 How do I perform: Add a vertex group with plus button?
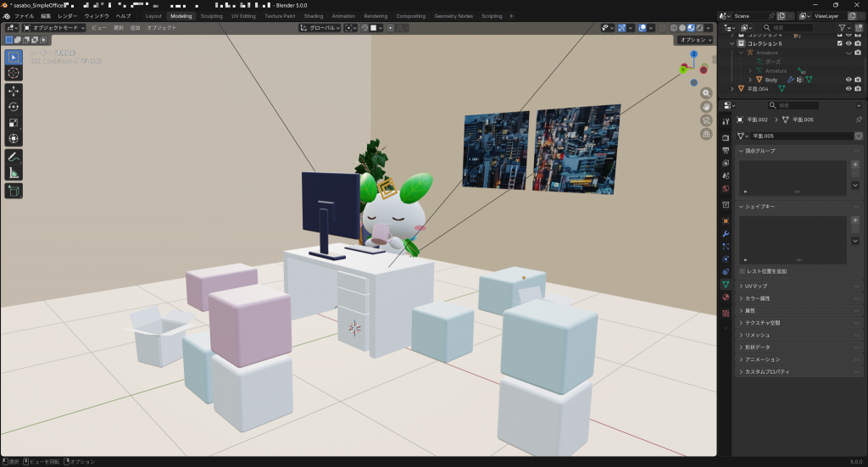pyautogui.click(x=854, y=164)
